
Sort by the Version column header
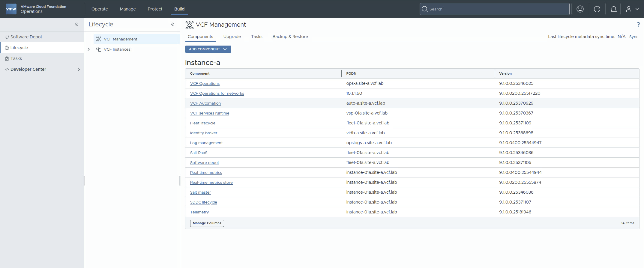click(505, 73)
